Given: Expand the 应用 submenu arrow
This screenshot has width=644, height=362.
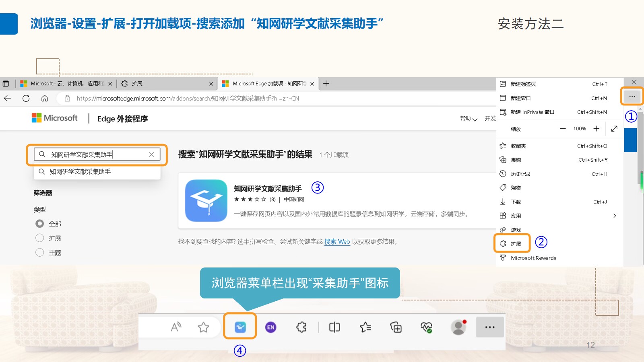Looking at the screenshot, I should [614, 216].
